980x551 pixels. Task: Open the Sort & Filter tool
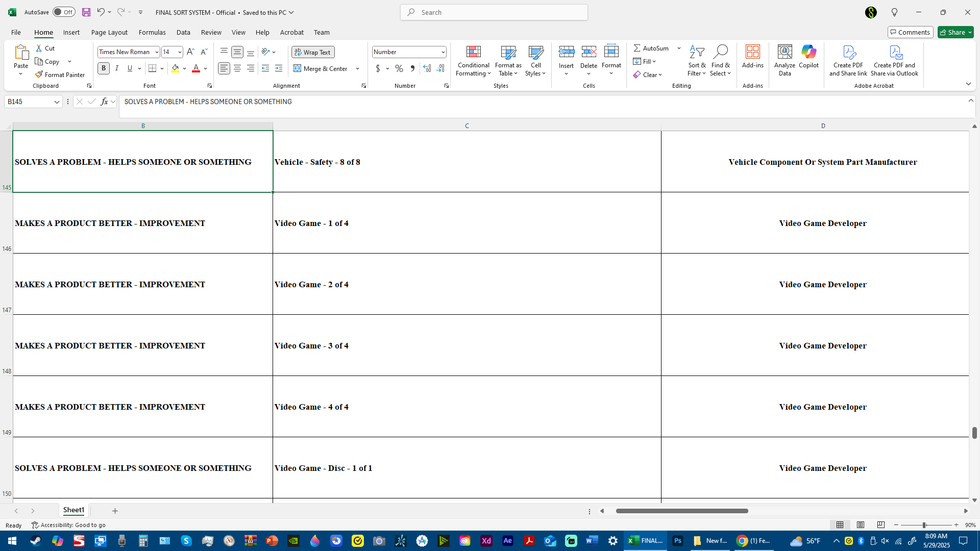coord(696,60)
